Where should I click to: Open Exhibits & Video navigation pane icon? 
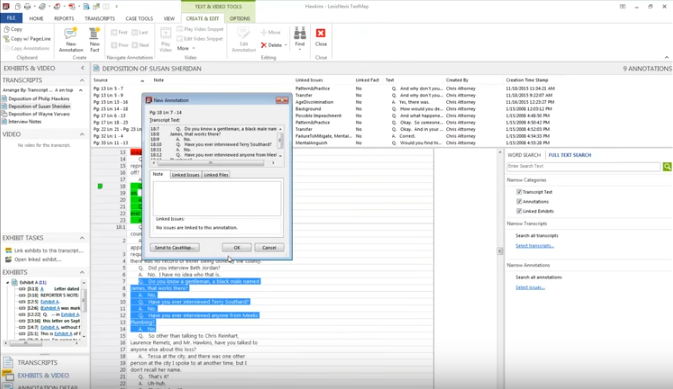point(8,376)
